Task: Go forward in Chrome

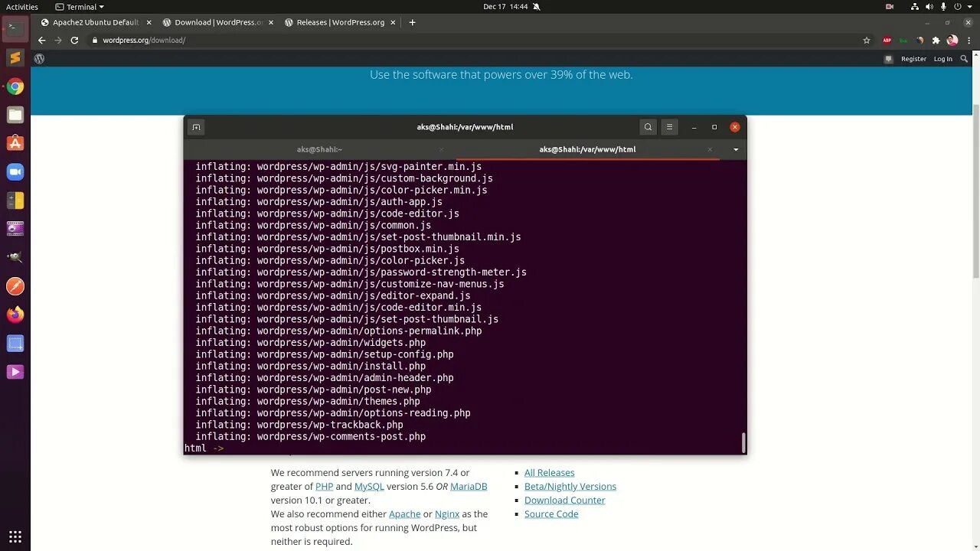Action: pyautogui.click(x=57, y=40)
